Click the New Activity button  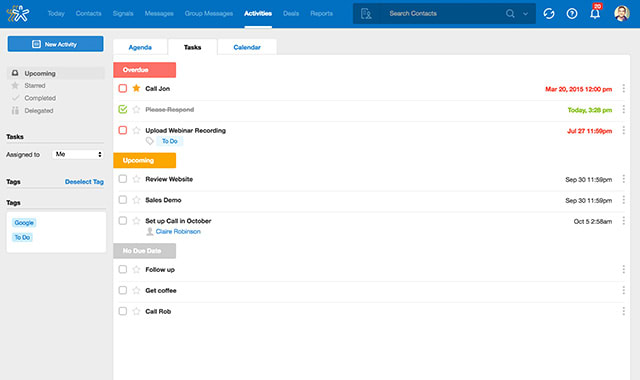[x=56, y=44]
